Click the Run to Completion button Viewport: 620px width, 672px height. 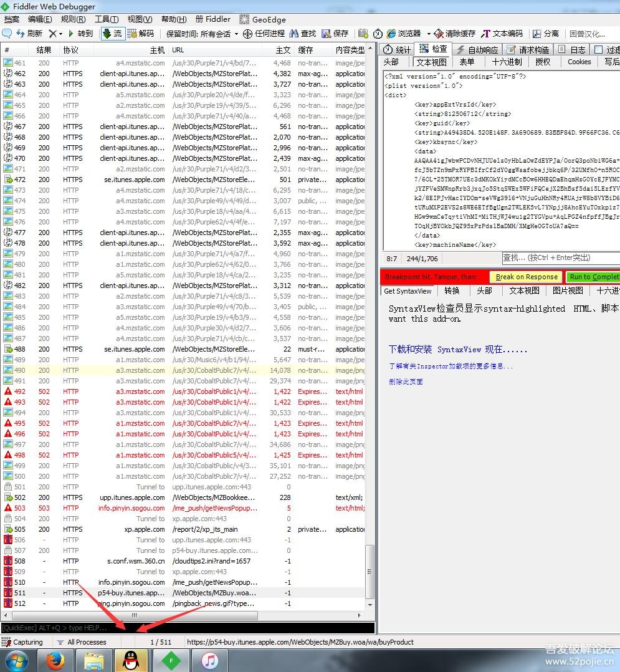[x=593, y=277]
